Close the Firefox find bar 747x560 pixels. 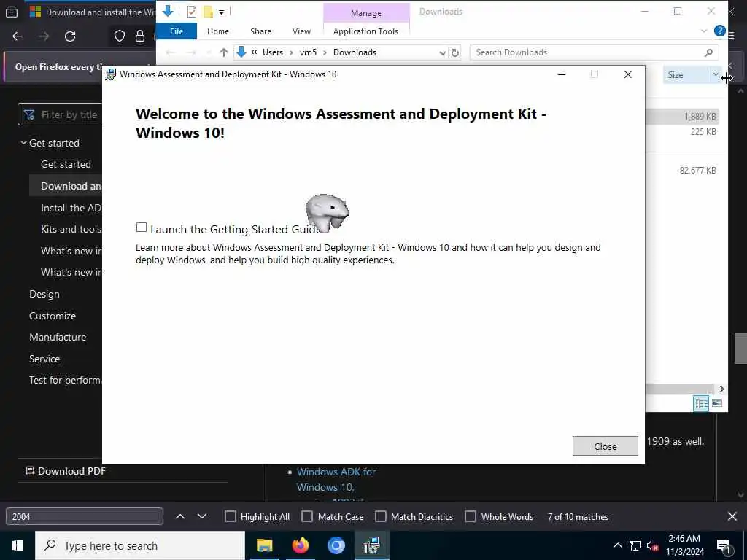coord(732,517)
